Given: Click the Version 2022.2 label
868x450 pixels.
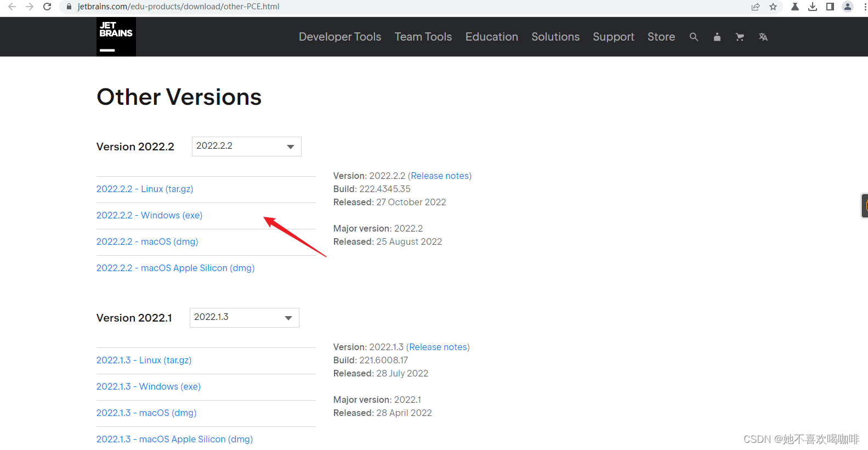Looking at the screenshot, I should (135, 147).
